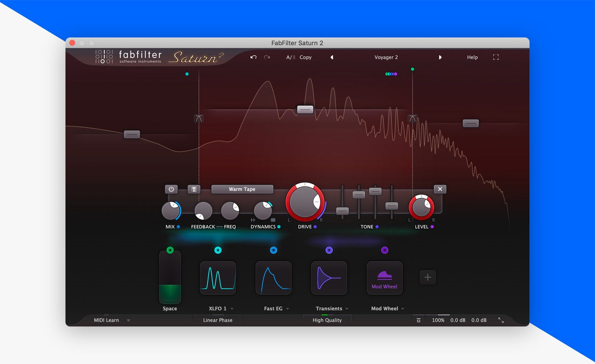The height and width of the screenshot is (364, 595).
Task: Click the Space modulation slider
Action: point(170,277)
